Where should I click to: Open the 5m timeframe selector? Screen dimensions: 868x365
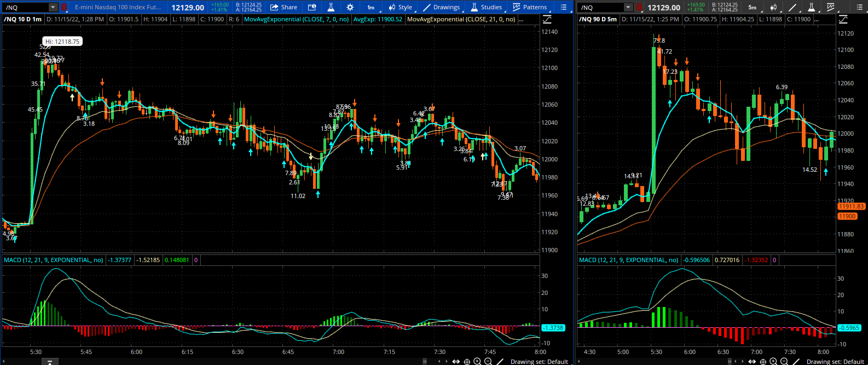(x=753, y=7)
